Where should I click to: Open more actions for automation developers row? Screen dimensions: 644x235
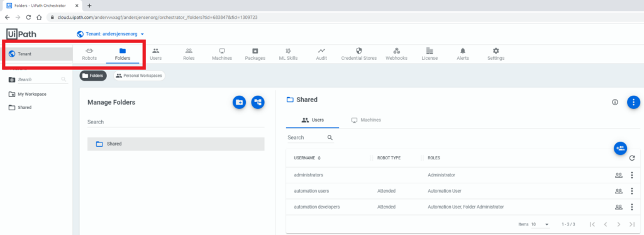[x=631, y=207]
